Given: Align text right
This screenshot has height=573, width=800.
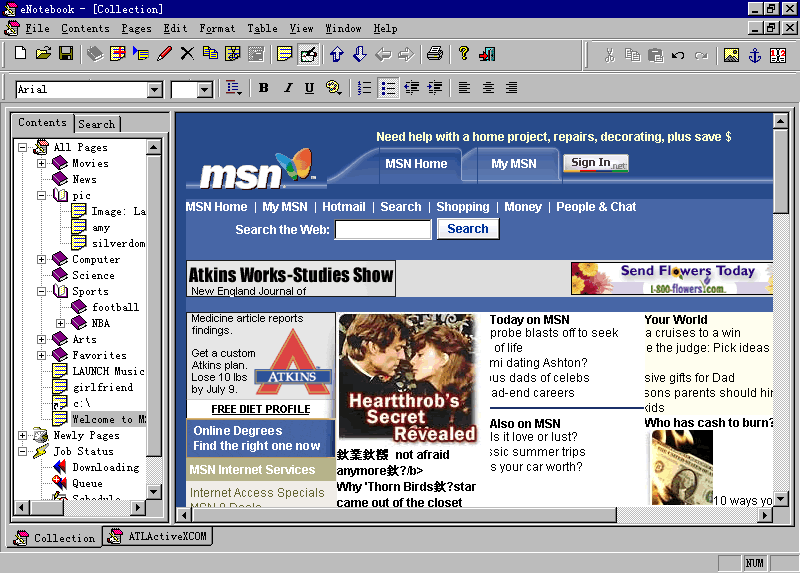Looking at the screenshot, I should (x=511, y=88).
